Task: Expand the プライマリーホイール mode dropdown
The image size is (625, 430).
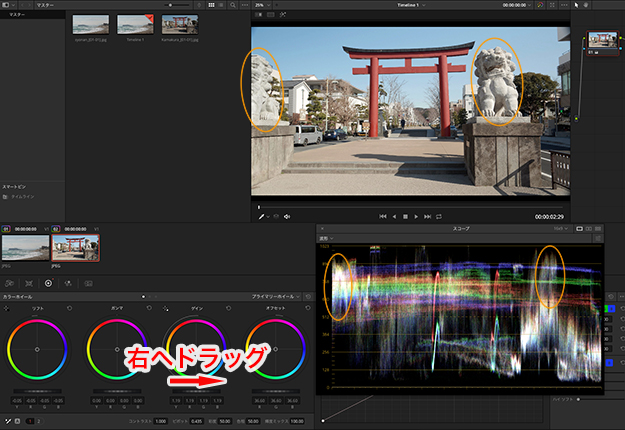Action: pos(277,297)
